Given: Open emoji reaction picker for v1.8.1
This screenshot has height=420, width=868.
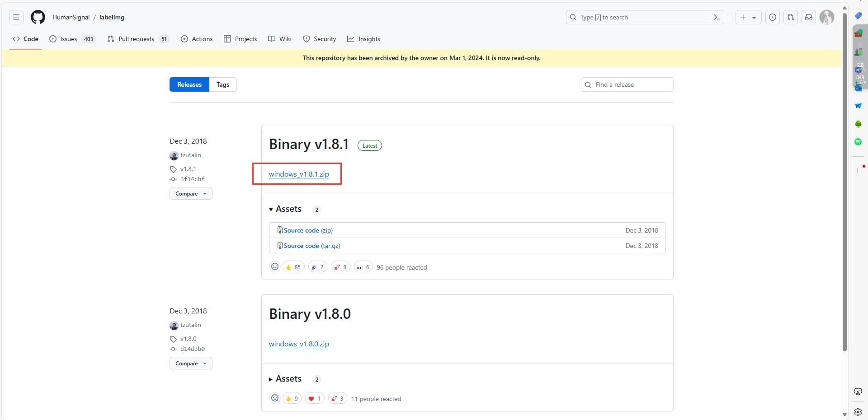Looking at the screenshot, I should tap(275, 266).
